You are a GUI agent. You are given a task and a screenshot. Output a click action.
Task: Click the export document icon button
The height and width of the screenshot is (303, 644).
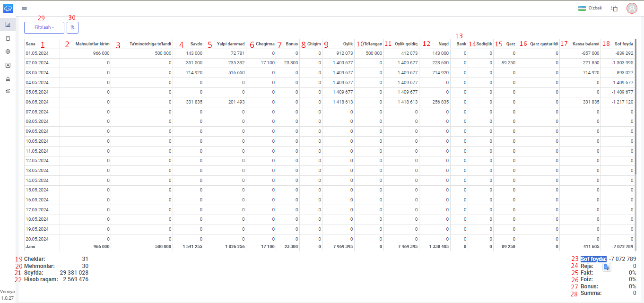click(x=72, y=27)
